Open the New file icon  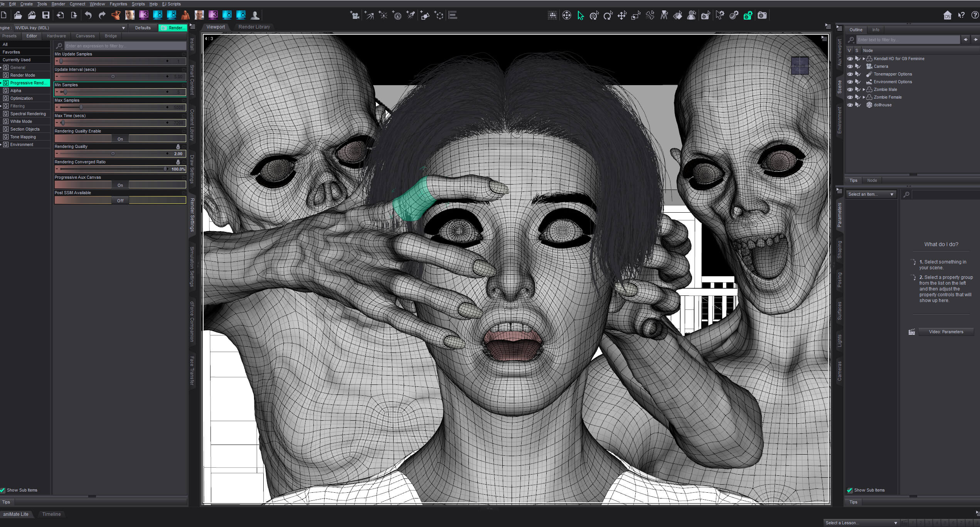(x=4, y=15)
